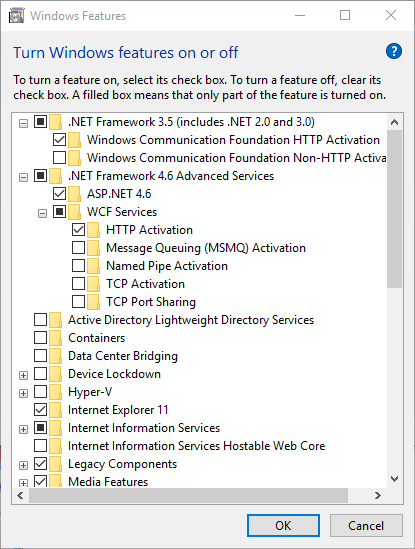Collapse the .NET Framework 3.5 tree node
This screenshot has width=415, height=549.
click(x=23, y=123)
